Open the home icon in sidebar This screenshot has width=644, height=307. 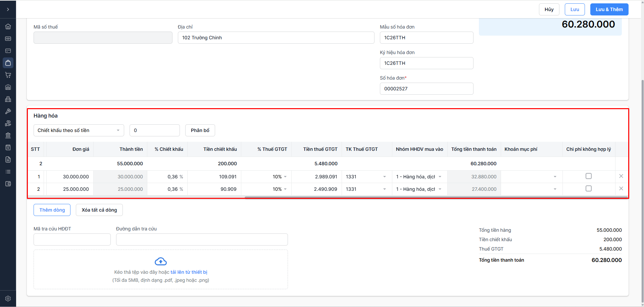(x=8, y=27)
